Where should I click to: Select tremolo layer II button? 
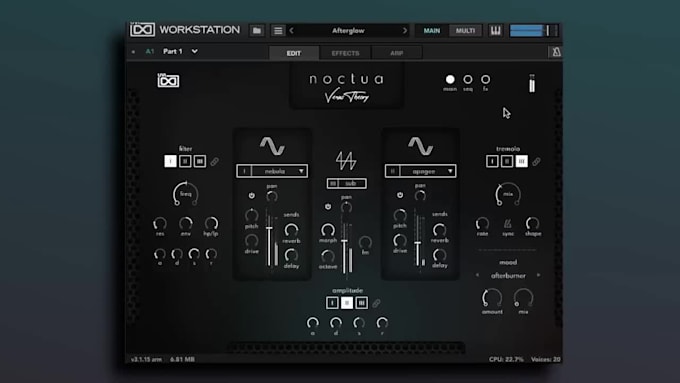507,161
